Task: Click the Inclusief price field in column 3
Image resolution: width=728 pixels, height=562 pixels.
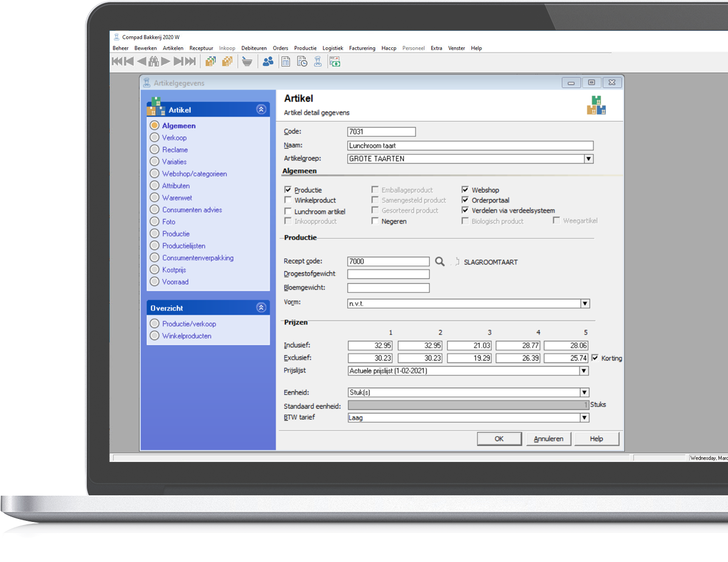Action: tap(469, 346)
